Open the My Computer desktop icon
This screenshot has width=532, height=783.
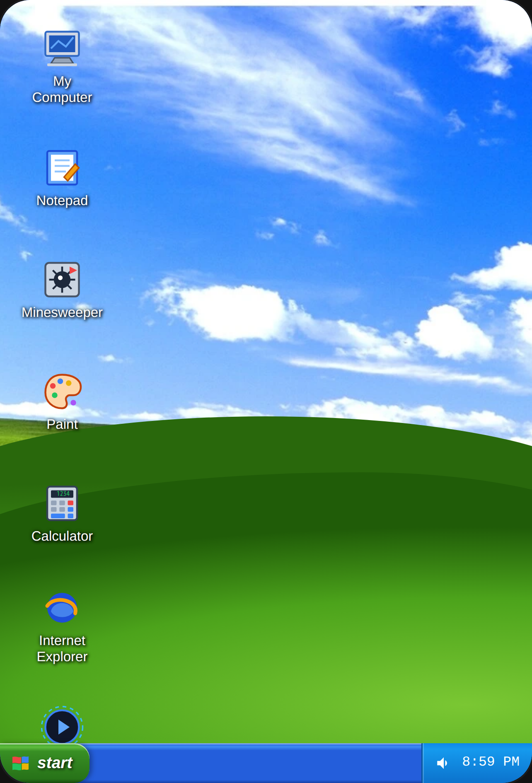[x=62, y=48]
